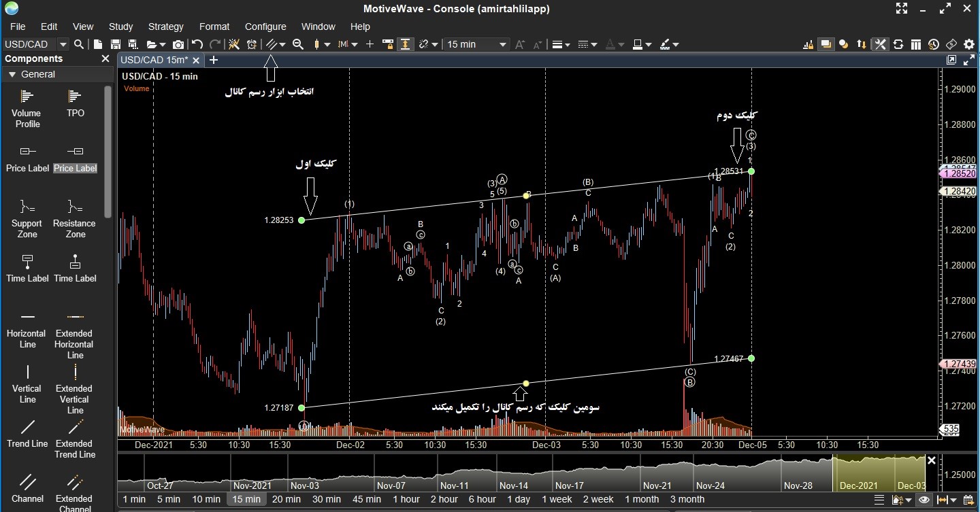Click the two coins circles icon
The image size is (980, 512).
[x=844, y=44]
